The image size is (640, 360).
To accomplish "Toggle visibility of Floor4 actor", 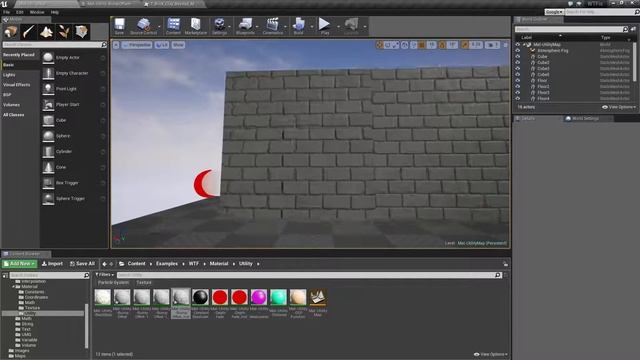I will click(x=518, y=98).
